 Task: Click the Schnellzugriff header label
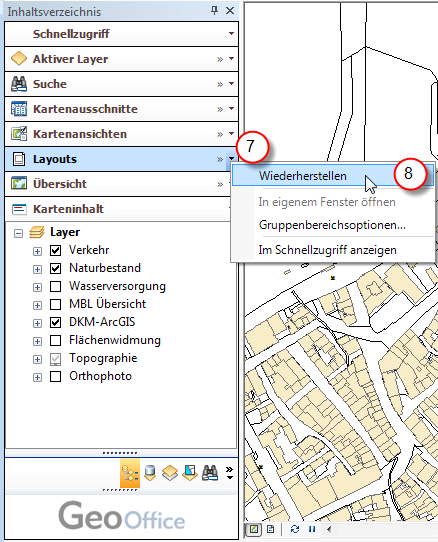(x=71, y=34)
